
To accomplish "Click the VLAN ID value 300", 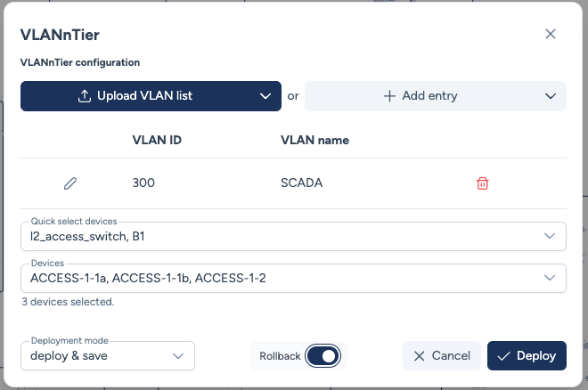I will pyautogui.click(x=143, y=183).
